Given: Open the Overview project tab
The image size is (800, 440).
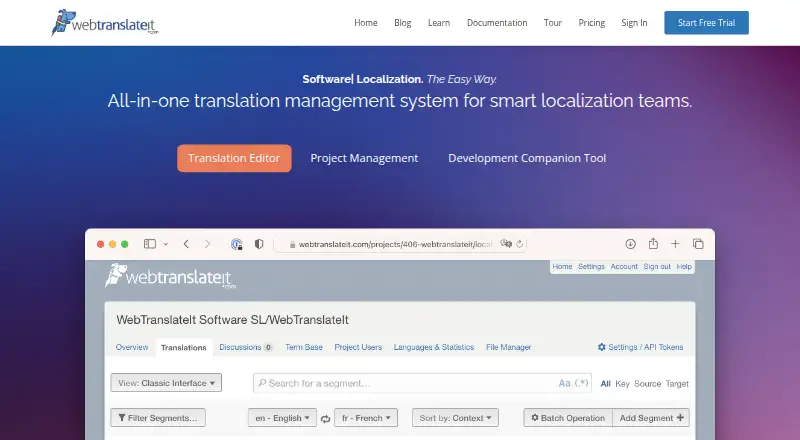Looking at the screenshot, I should coord(132,347).
